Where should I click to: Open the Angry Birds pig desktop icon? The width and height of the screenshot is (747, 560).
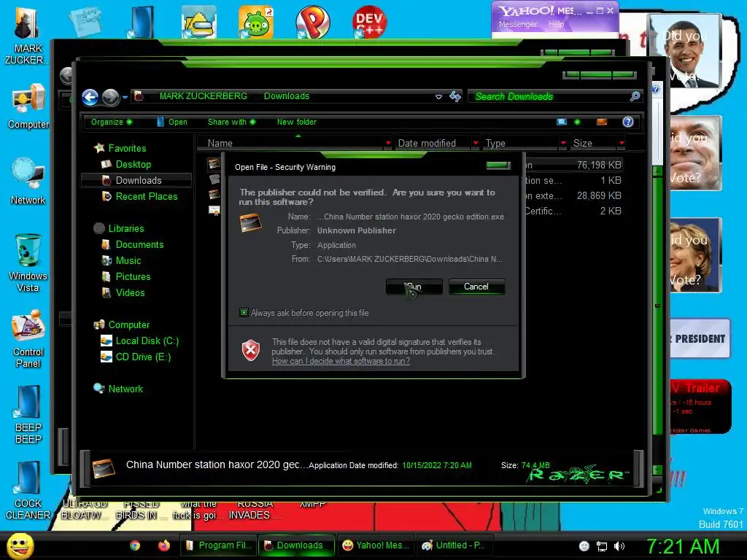[x=256, y=22]
